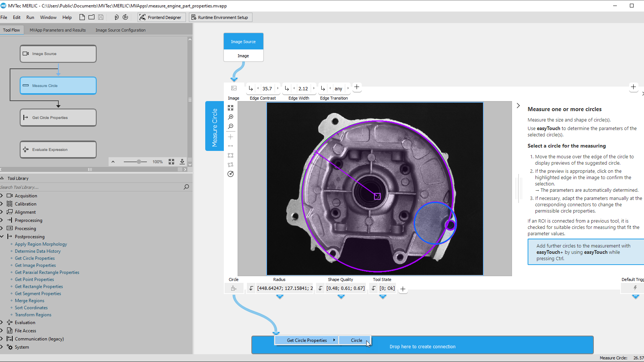The height and width of the screenshot is (362, 644).
Task: Open the Window menu
Action: [x=48, y=17]
